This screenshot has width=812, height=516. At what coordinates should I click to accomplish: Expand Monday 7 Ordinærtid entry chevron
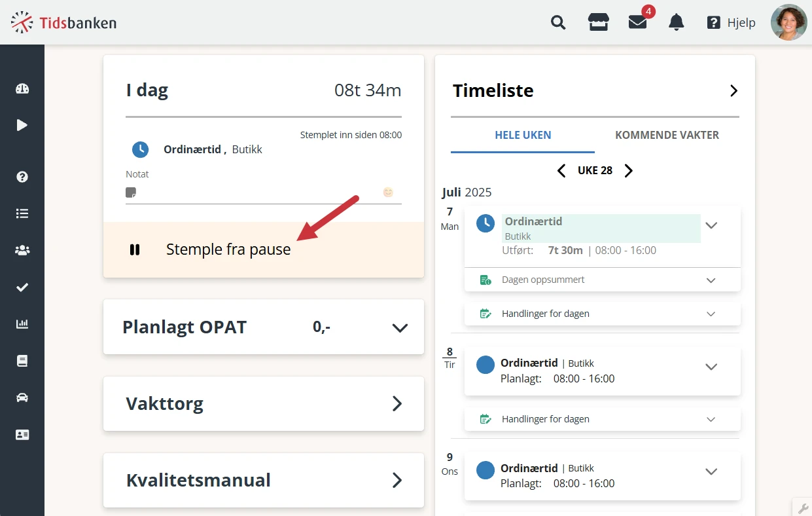[x=711, y=225]
